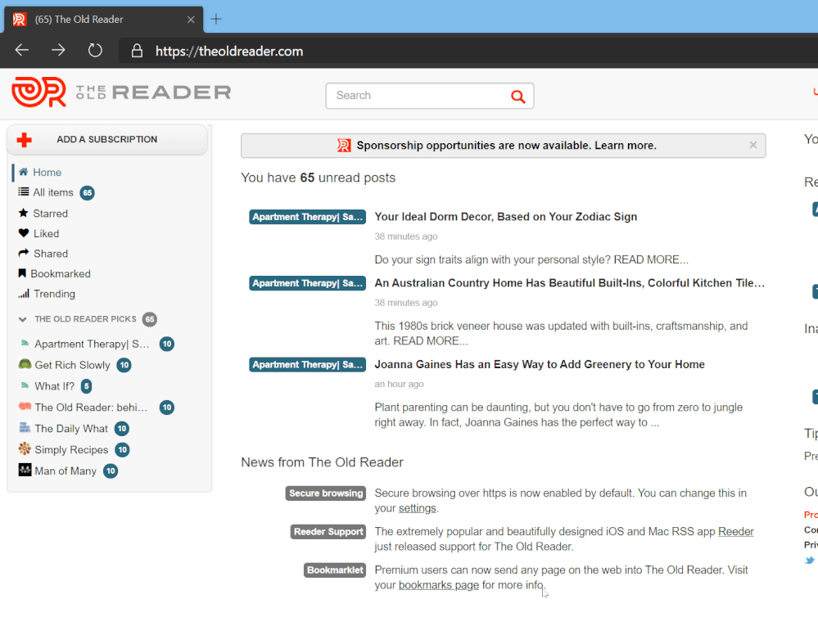Open the Home section
The height and width of the screenshot is (644, 818).
tap(47, 172)
